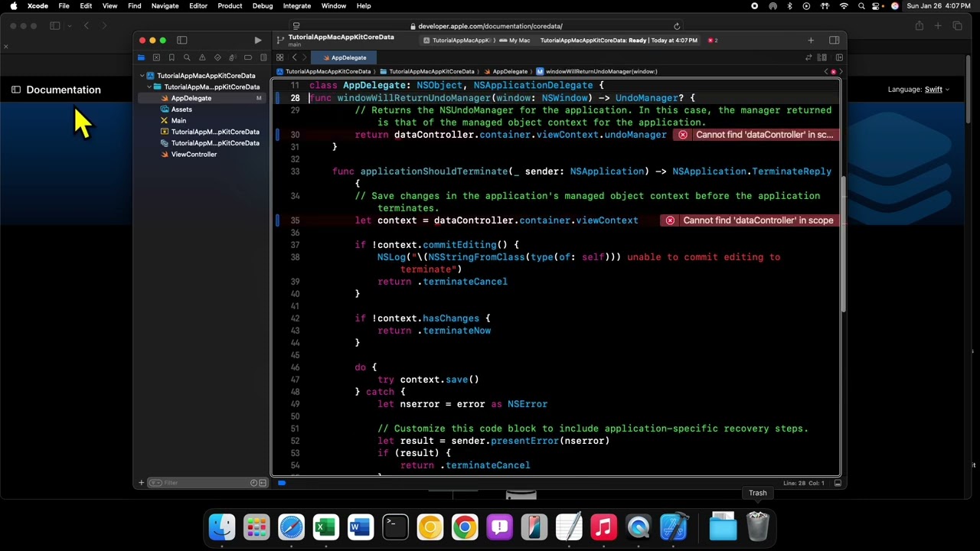Click the related items grid icon
Viewport: 980px width, 551px height.
(279, 57)
